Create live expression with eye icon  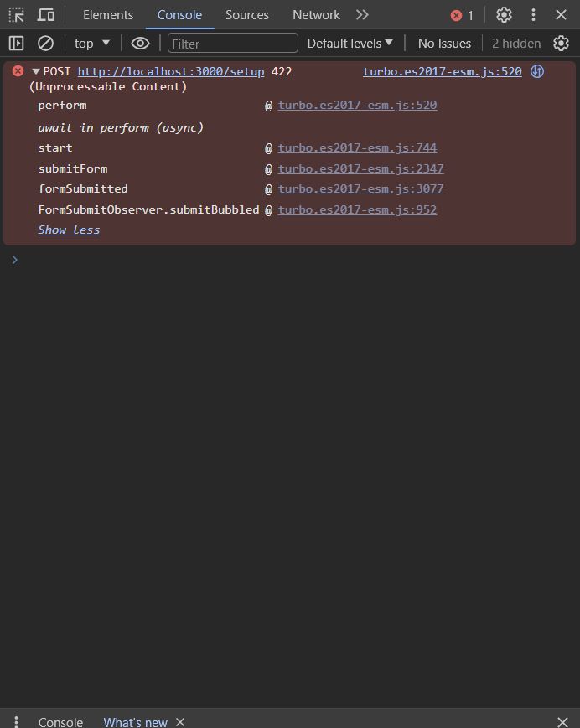pyautogui.click(x=140, y=44)
